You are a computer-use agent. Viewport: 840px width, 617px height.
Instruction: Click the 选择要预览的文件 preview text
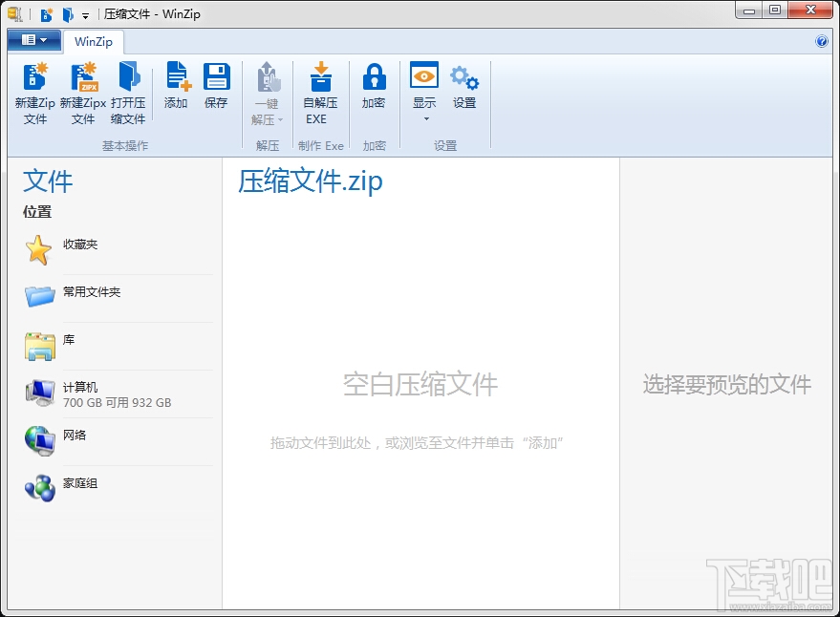(x=727, y=385)
